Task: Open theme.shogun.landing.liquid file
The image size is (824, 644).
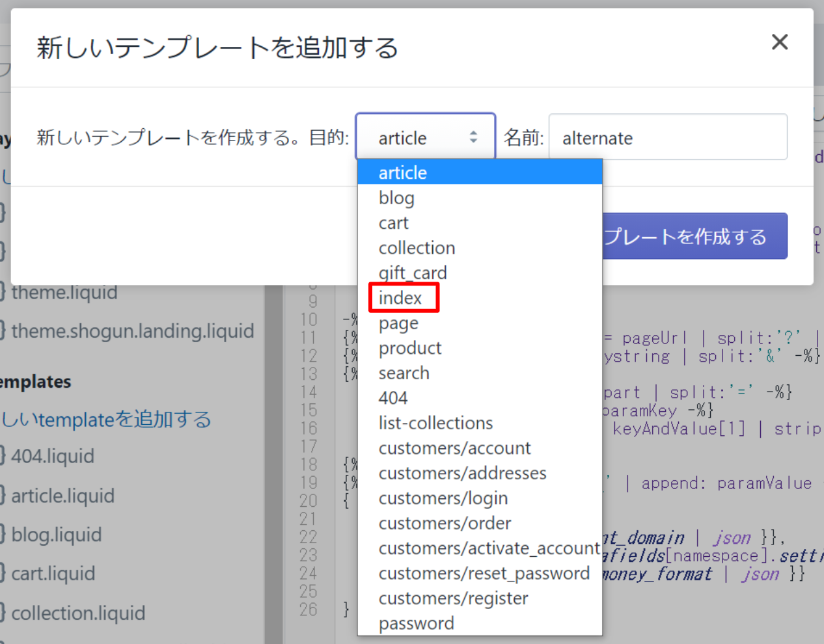Action: [133, 331]
